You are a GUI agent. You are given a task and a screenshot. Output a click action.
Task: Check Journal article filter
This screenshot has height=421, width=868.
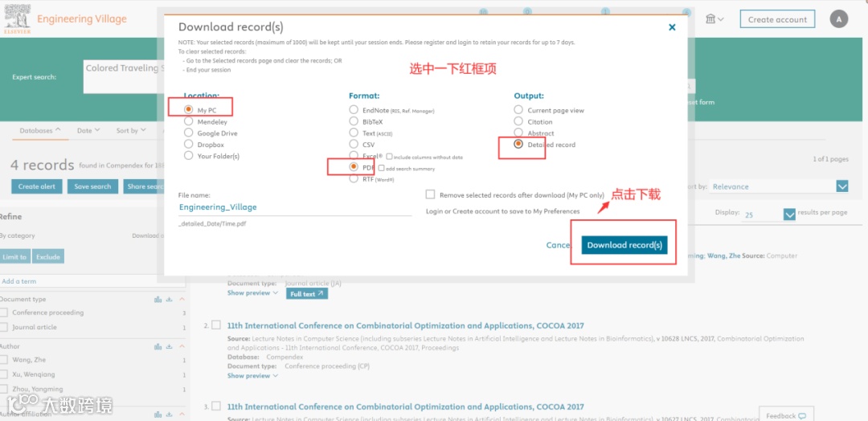tap(5, 327)
